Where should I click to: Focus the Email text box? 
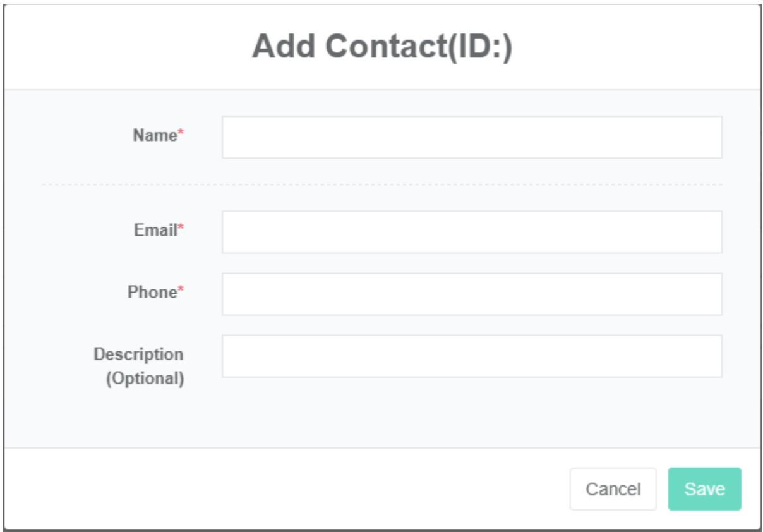[471, 232]
